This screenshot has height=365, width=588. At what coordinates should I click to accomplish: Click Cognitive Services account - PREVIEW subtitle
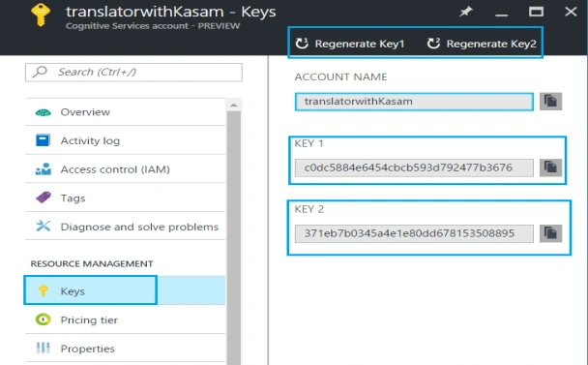pyautogui.click(x=153, y=26)
